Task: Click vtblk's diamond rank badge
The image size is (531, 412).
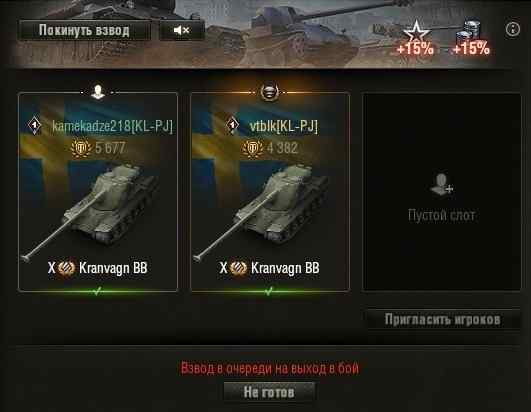Action: 232,125
